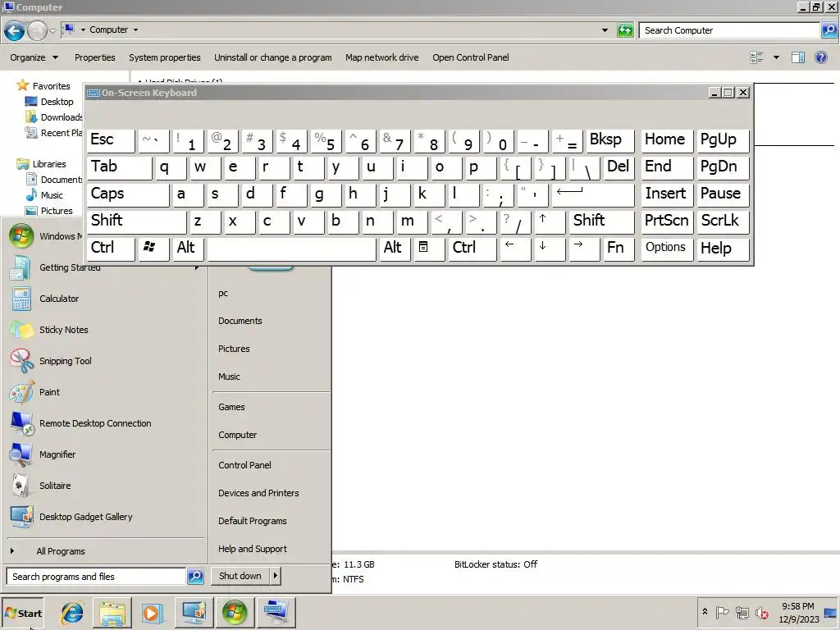Show hidden tray icons arrow

[x=705, y=612]
